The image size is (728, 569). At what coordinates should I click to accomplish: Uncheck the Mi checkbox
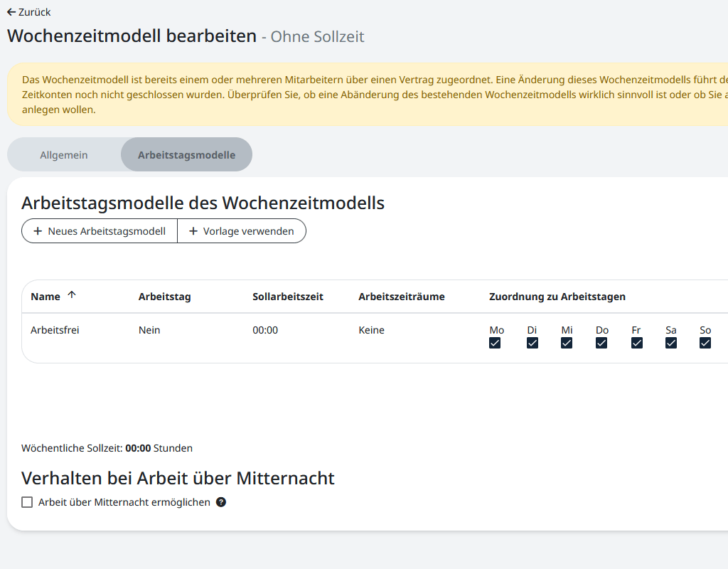coord(566,343)
